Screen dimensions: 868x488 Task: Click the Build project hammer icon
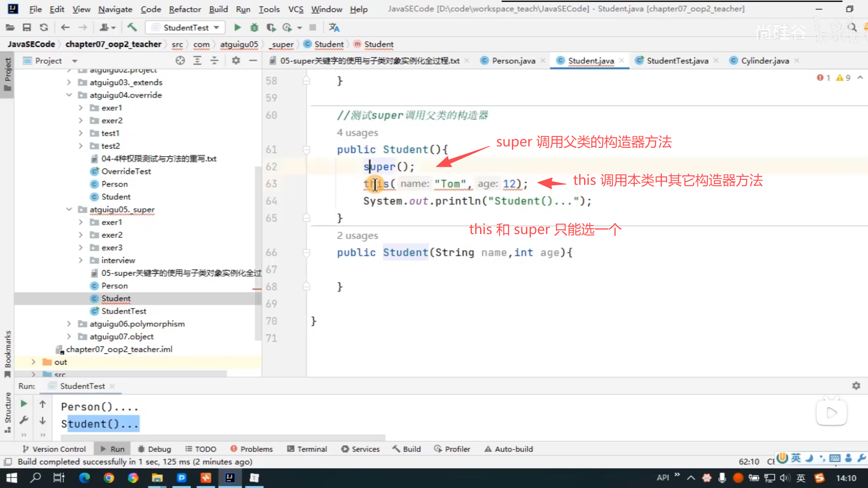coord(132,28)
